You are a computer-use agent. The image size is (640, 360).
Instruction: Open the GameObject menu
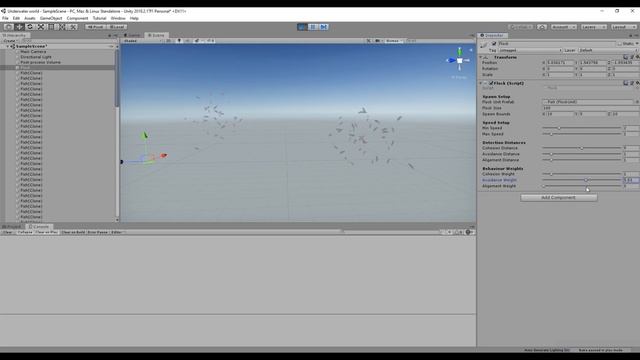pyautogui.click(x=51, y=18)
